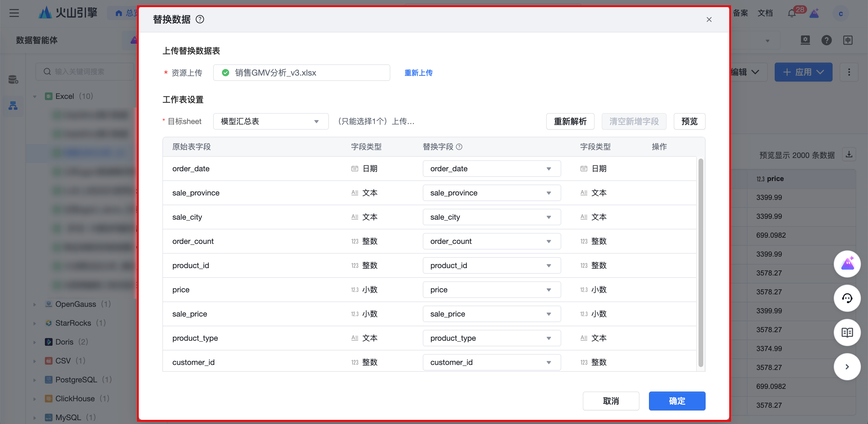Image resolution: width=868 pixels, height=424 pixels.
Task: Open the sale_price replacement field dropdown
Action: (491, 314)
